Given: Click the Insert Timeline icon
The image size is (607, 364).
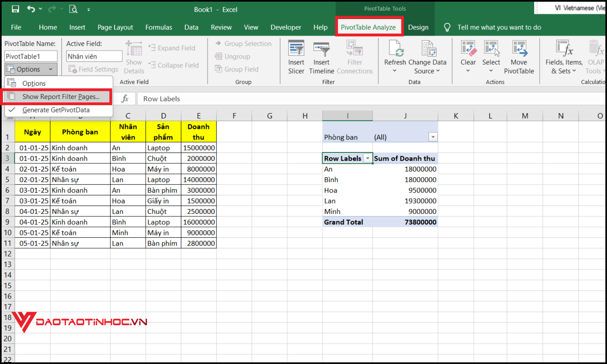Looking at the screenshot, I should 321,57.
